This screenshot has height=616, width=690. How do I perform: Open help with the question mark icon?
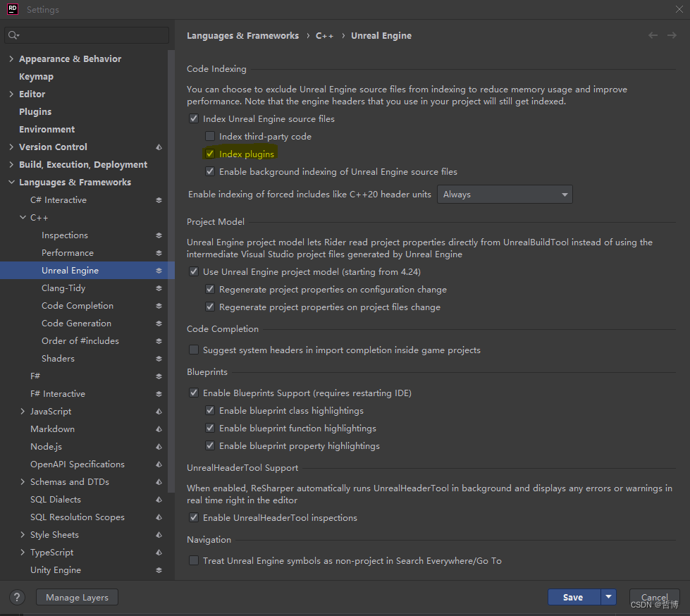click(17, 597)
